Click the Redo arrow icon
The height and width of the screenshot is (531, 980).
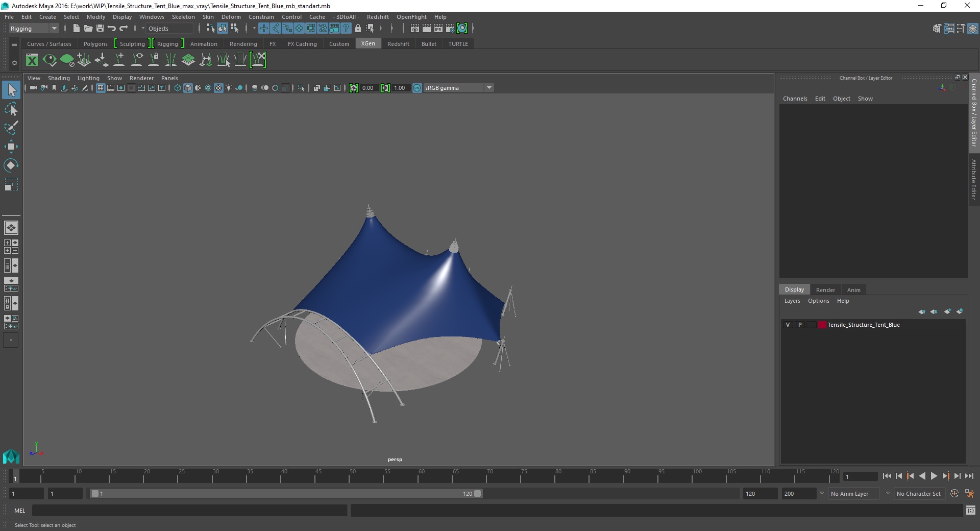pos(124,29)
